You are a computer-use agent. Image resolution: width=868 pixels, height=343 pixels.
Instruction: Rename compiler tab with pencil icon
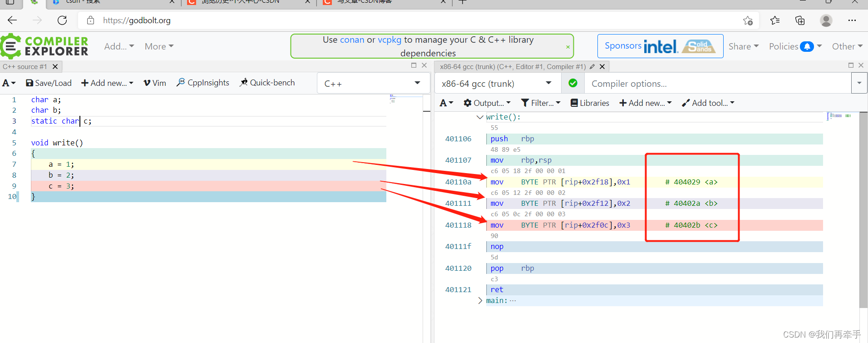(592, 66)
